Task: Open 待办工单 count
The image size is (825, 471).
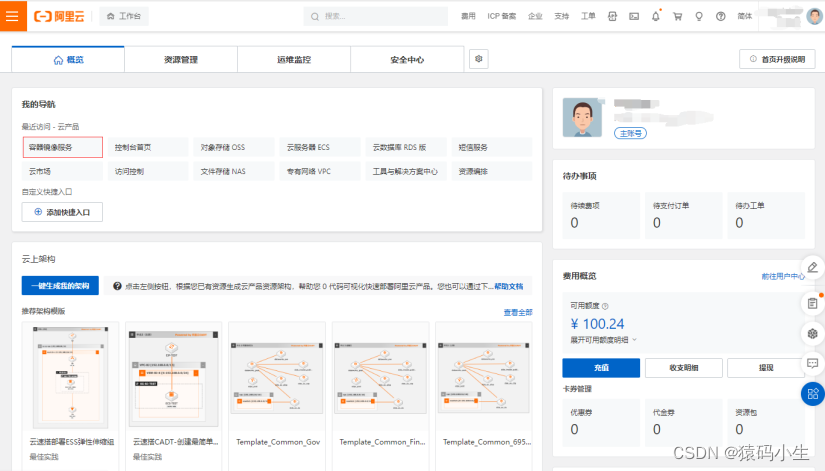Action: point(739,223)
